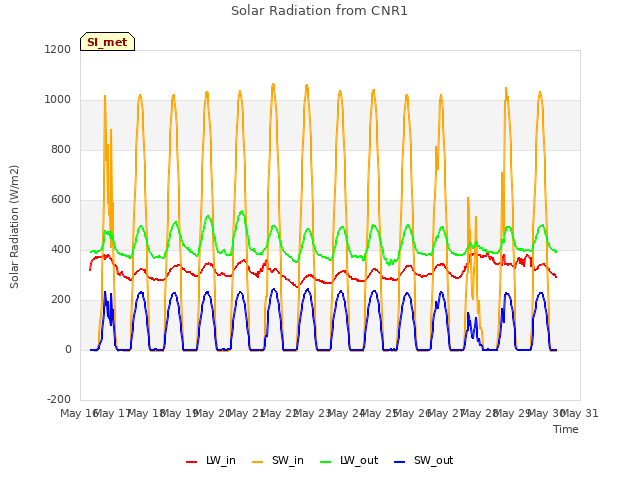Click the May 31 x-axis tick label

[580, 413]
